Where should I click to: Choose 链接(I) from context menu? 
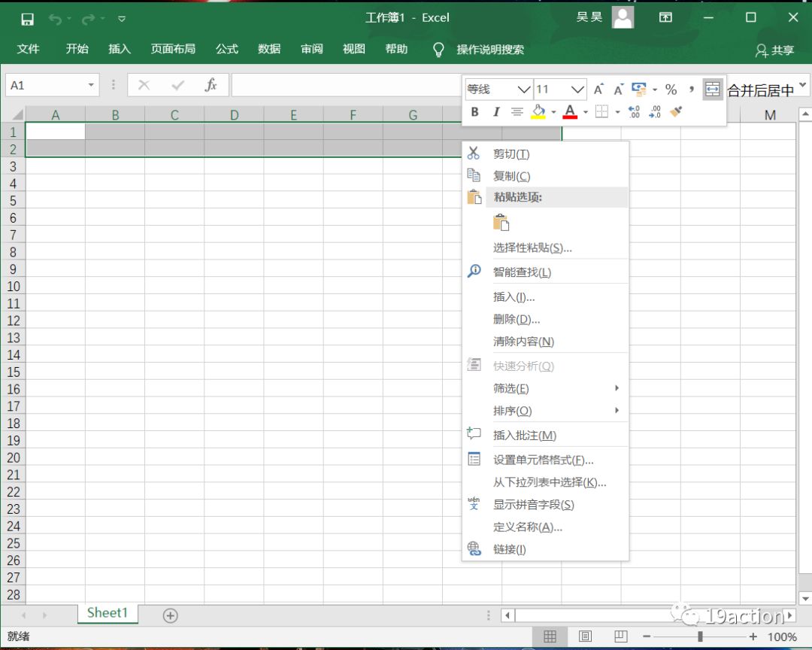[x=545, y=549]
